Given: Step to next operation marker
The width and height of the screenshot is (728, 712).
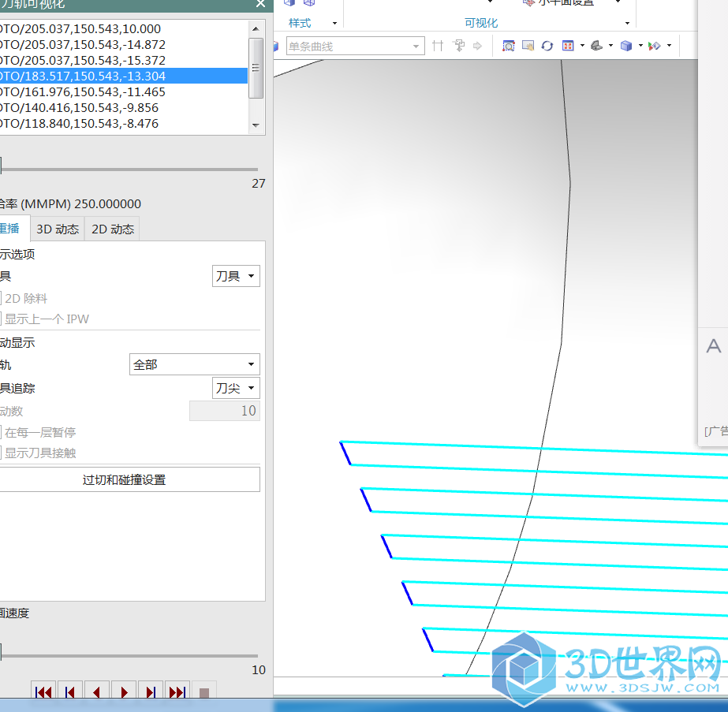Looking at the screenshot, I should tap(151, 692).
